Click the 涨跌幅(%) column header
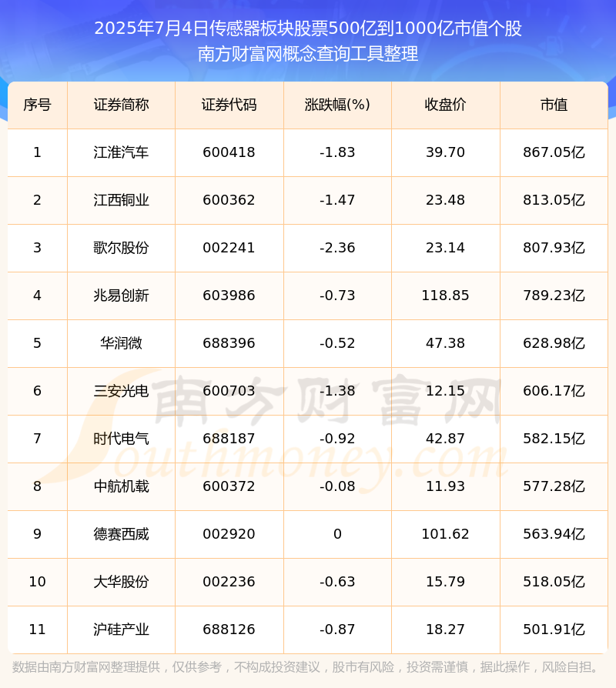 [x=337, y=105]
